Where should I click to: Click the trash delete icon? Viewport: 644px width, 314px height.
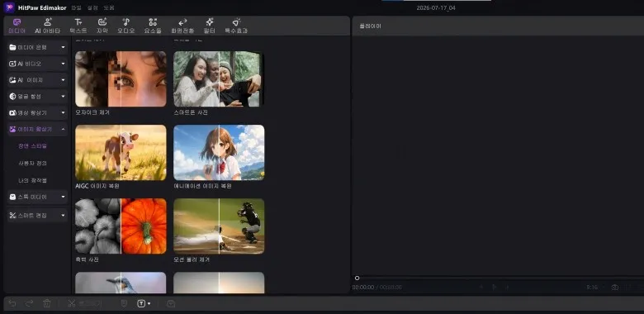tap(47, 303)
